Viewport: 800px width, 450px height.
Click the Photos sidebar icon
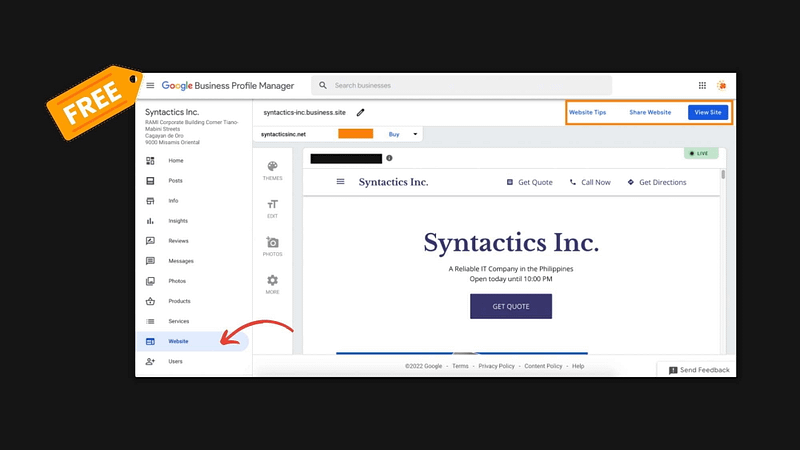point(150,281)
